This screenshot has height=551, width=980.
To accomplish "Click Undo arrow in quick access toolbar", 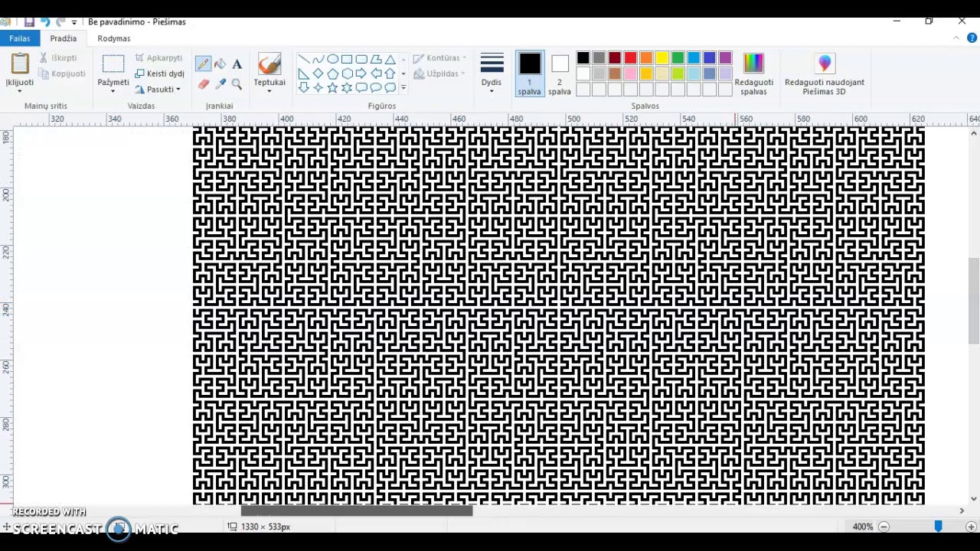I will (x=45, y=22).
